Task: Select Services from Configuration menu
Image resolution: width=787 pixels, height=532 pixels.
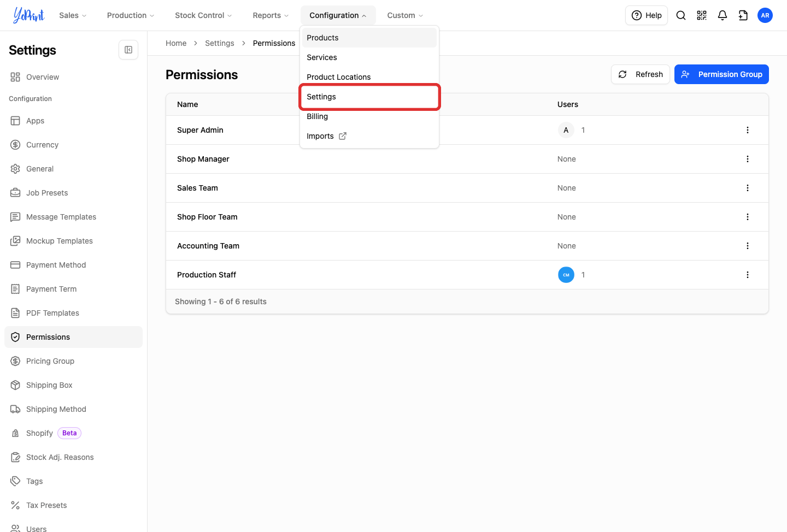Action: click(369, 57)
